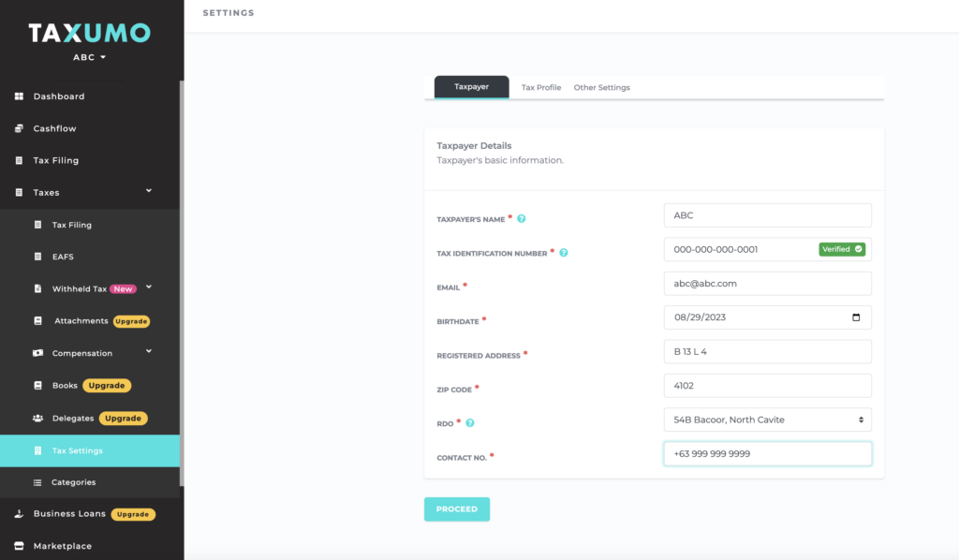Click the Business Loans hand icon
This screenshot has height=560, width=959.
tap(19, 514)
